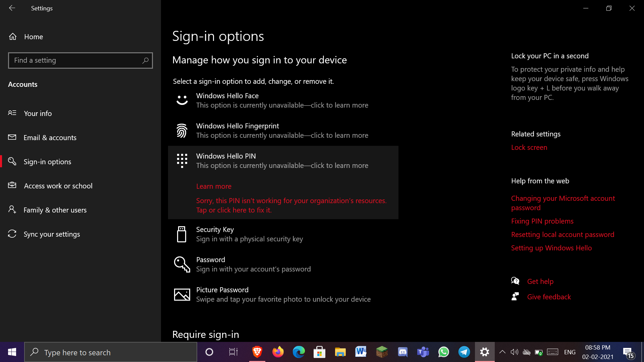
Task: Click the Email & accounts envelope icon
Action: [12, 137]
